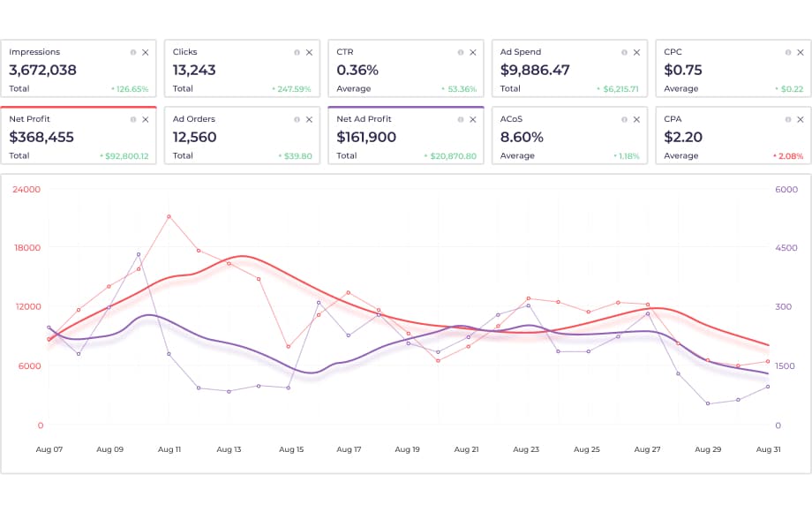Open info tooltip on CTR card
Screen dimensions: 812x512
(461, 53)
